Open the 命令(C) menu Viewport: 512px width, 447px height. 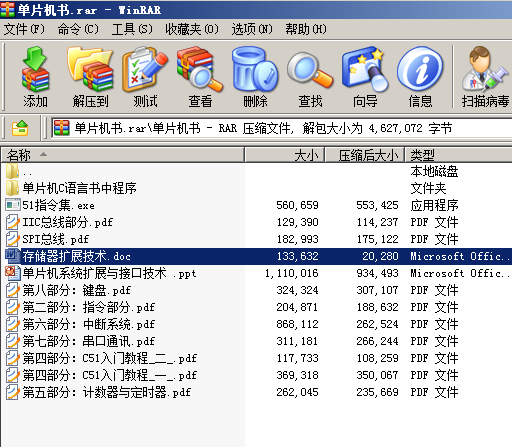point(78,29)
